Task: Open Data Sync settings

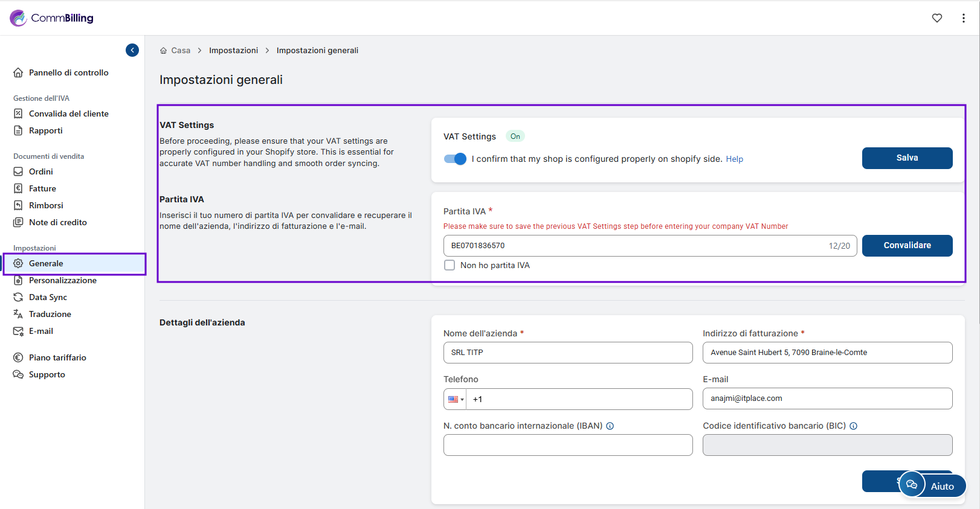Action: pyautogui.click(x=48, y=297)
